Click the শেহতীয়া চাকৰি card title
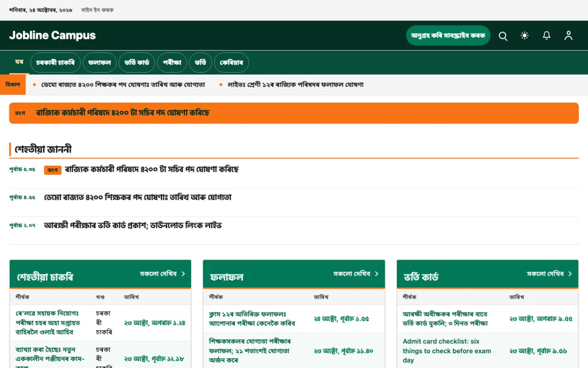Image resolution: width=588 pixels, height=368 pixels. tap(45, 277)
